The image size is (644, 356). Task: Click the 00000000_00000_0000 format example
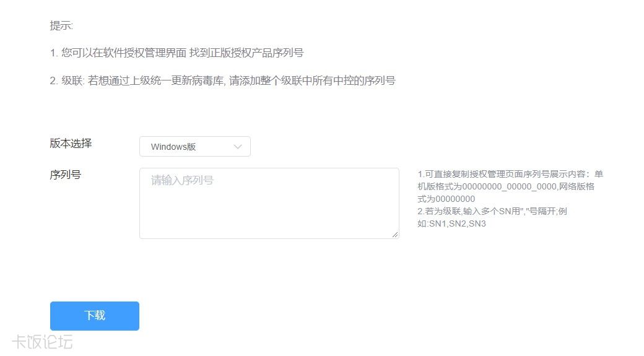[509, 186]
